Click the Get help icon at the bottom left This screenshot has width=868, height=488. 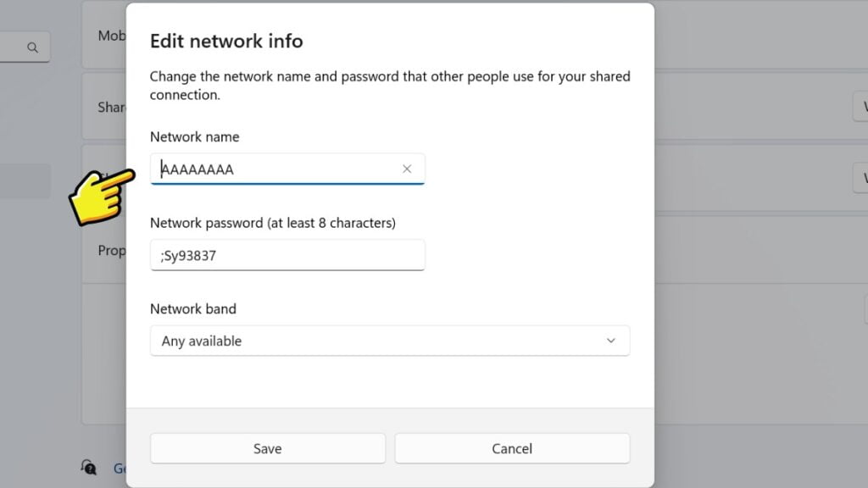coord(88,467)
